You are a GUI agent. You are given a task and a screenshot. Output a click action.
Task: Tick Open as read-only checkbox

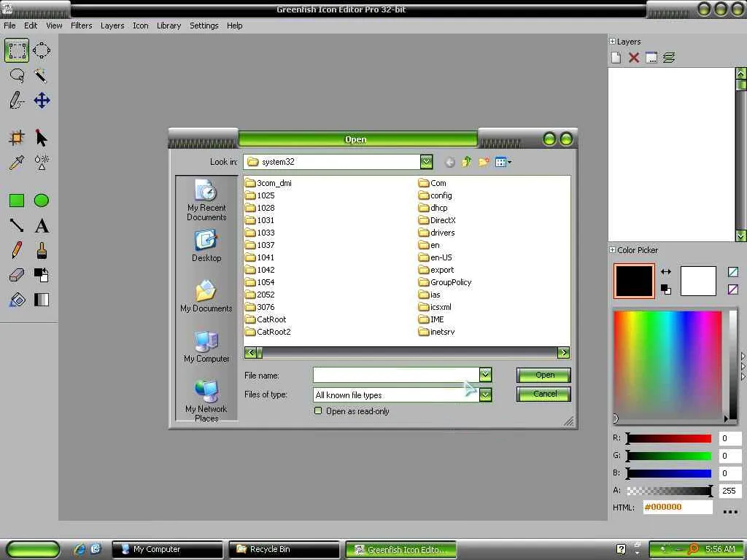pyautogui.click(x=318, y=411)
